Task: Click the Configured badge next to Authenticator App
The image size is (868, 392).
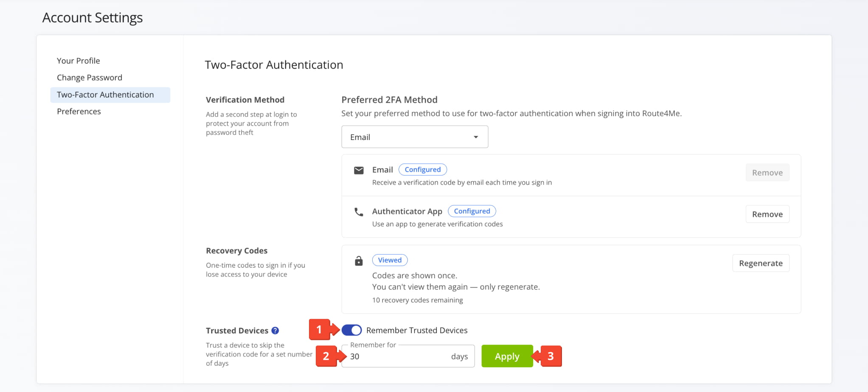Action: point(472,211)
